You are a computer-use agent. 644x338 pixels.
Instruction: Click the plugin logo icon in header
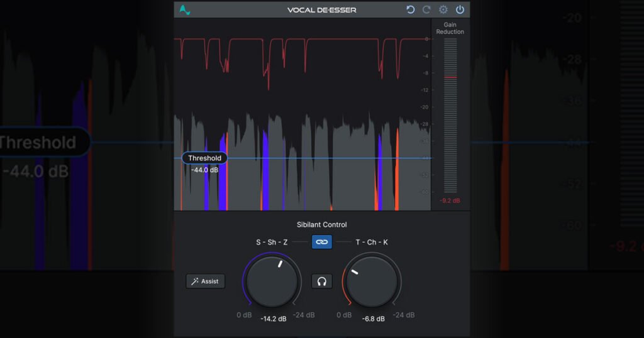click(x=185, y=9)
